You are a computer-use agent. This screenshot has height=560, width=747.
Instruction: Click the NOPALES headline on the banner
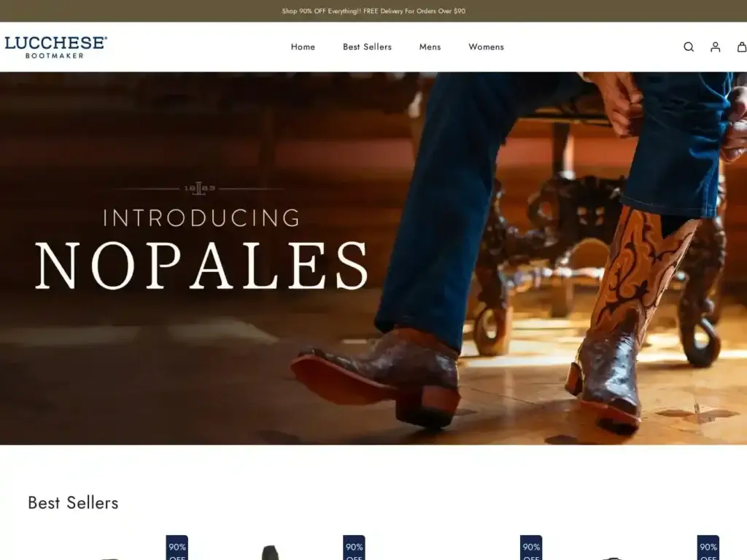202,265
